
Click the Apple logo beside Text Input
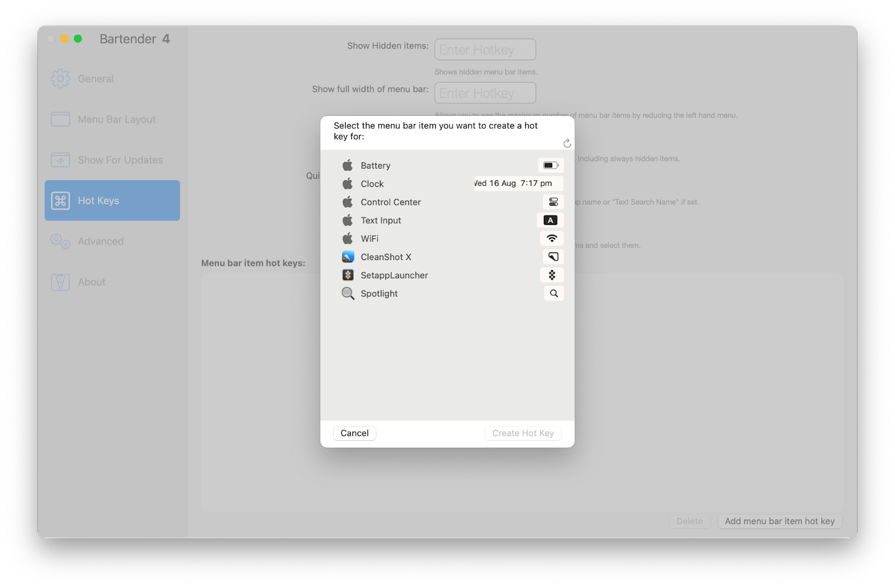tap(348, 220)
